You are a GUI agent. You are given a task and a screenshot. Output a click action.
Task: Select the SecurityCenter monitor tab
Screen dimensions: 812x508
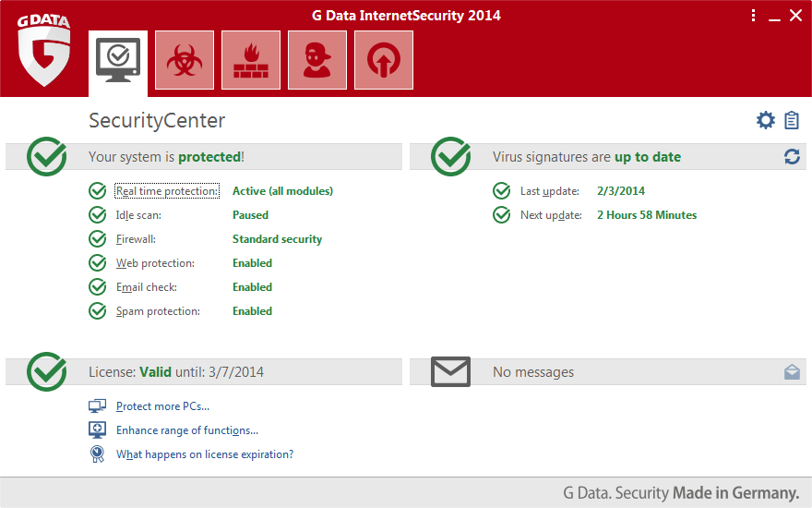118,60
